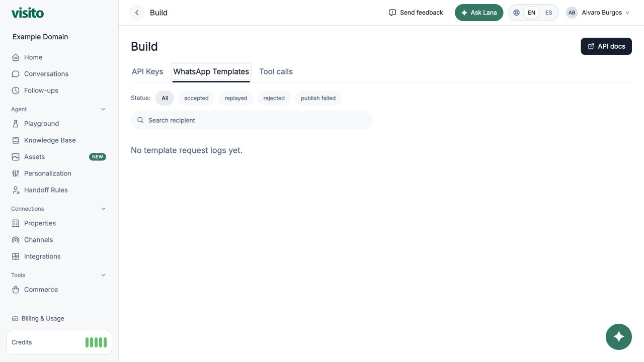The width and height of the screenshot is (644, 362).
Task: Click the NEW badge beside Assets
Action: (x=98, y=157)
